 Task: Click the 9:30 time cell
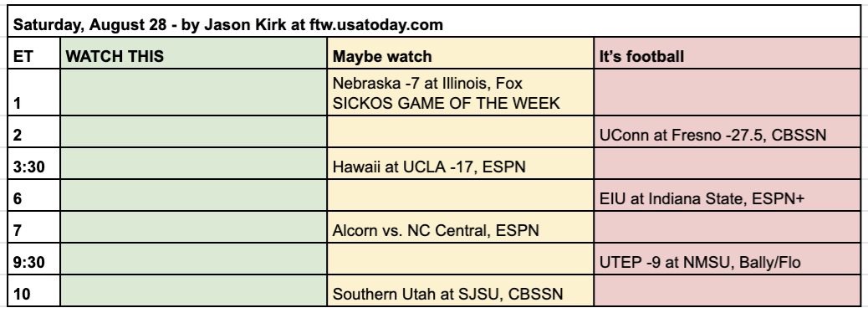click(x=33, y=259)
